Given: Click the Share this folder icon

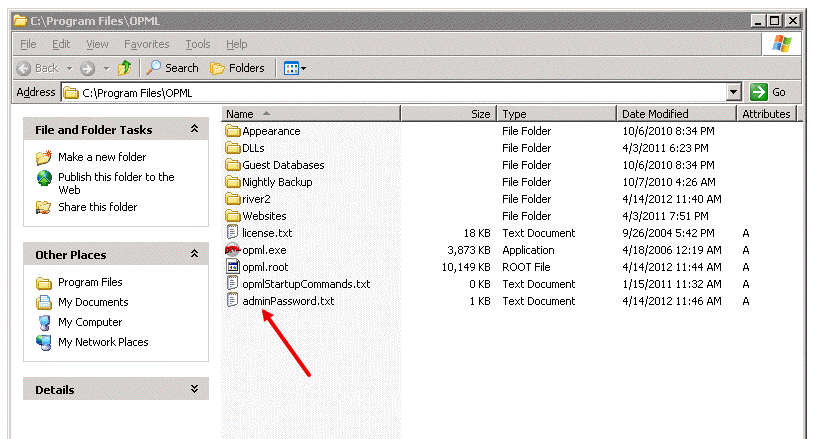Looking at the screenshot, I should coord(44,208).
